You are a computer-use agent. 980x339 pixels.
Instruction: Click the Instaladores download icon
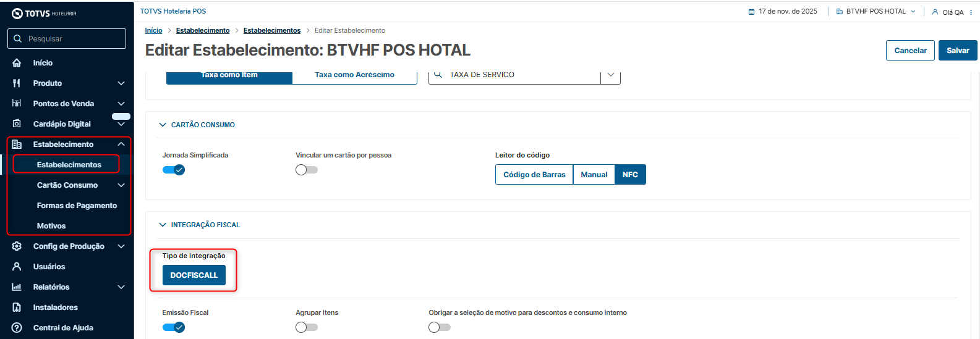(x=17, y=308)
